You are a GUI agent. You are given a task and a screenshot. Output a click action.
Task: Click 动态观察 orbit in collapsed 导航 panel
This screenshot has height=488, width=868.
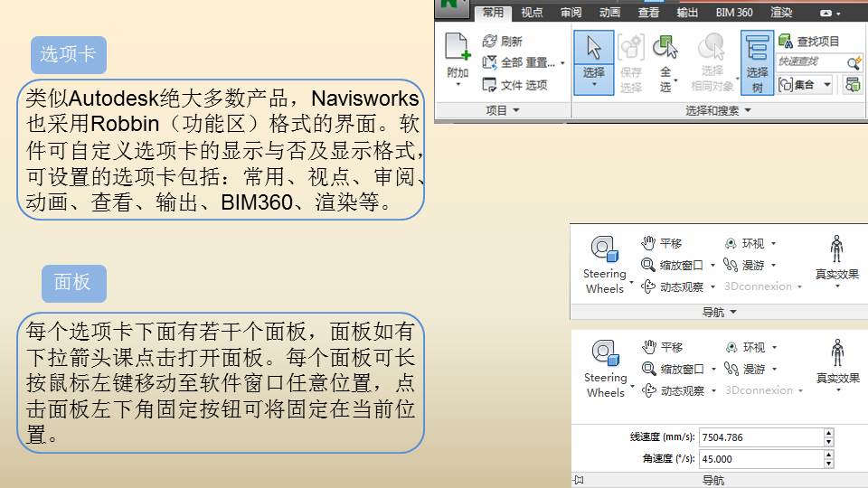click(672, 286)
